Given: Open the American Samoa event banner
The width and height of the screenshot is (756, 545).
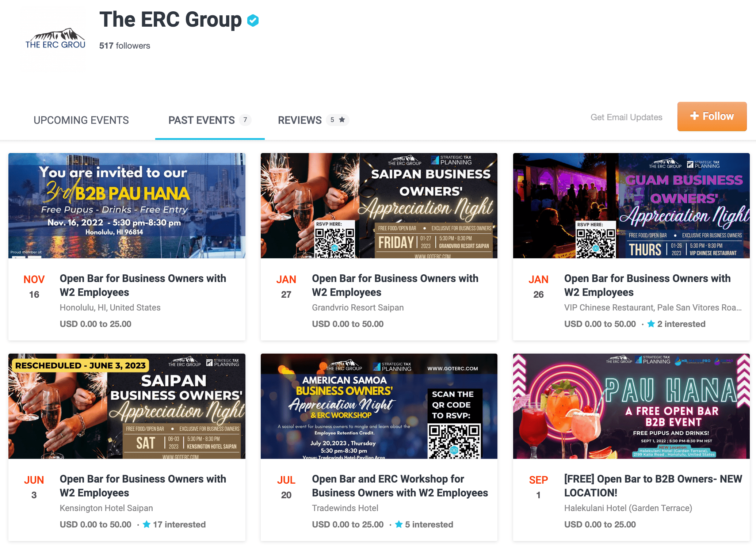Looking at the screenshot, I should point(379,406).
